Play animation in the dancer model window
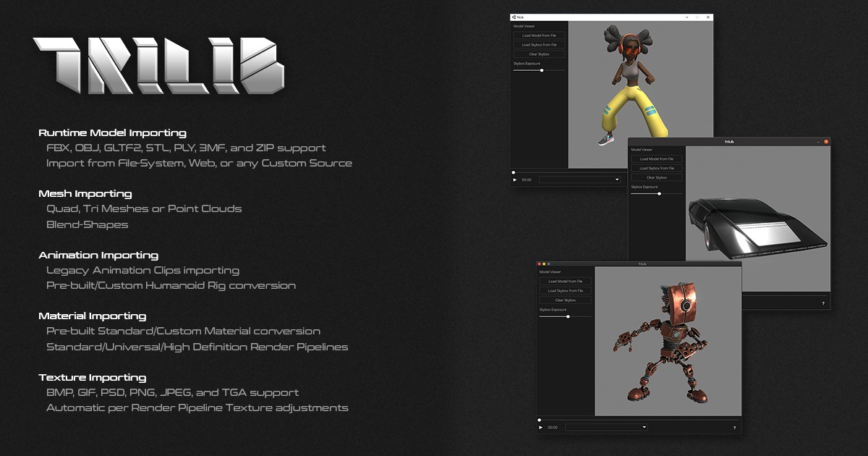 (x=515, y=180)
